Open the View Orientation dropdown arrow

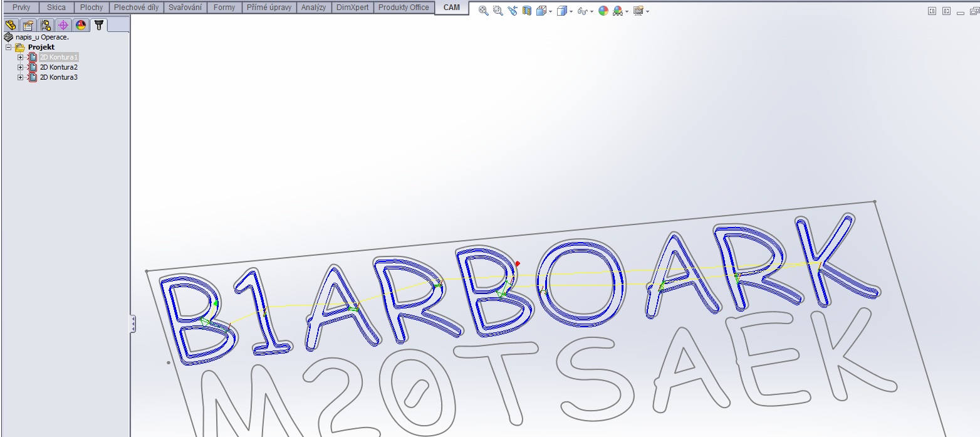550,11
